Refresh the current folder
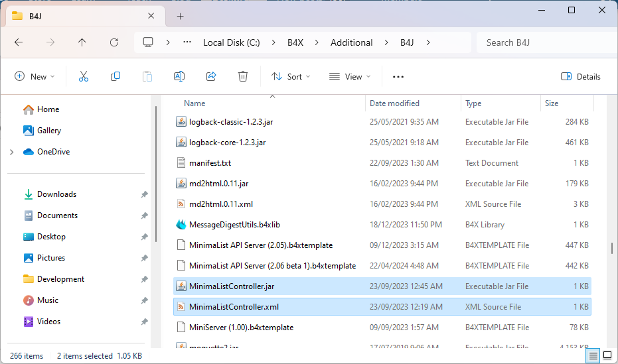The image size is (618, 364). pyautogui.click(x=114, y=42)
